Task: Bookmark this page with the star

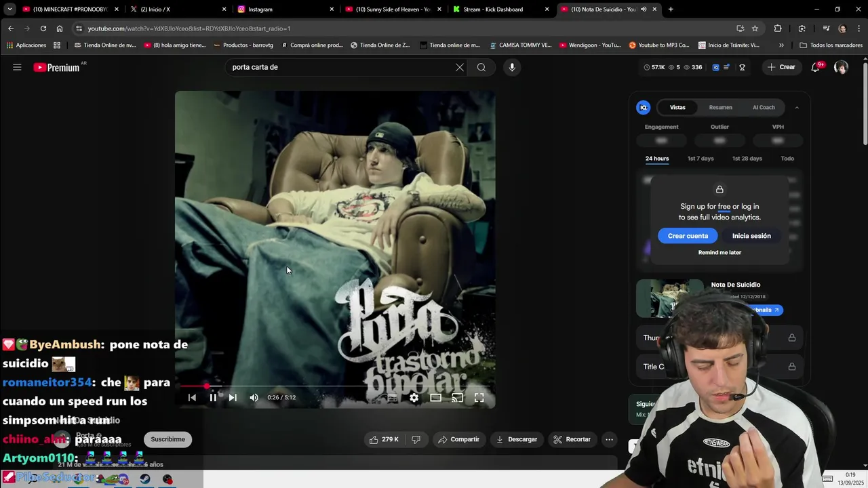Action: point(755,28)
